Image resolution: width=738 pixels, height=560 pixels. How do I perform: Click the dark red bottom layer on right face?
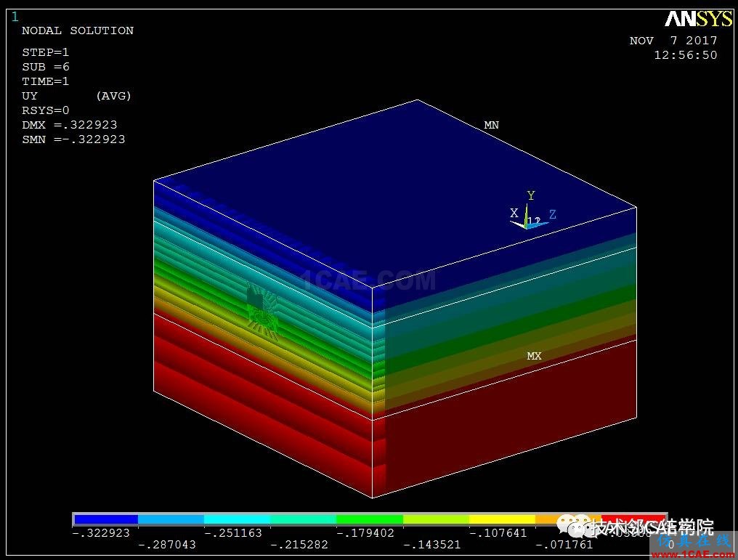click(x=511, y=419)
